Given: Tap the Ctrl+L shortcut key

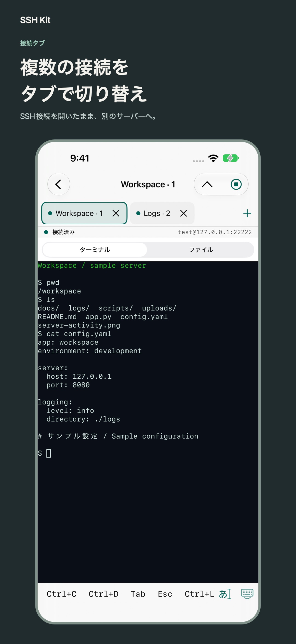Looking at the screenshot, I should point(199,594).
